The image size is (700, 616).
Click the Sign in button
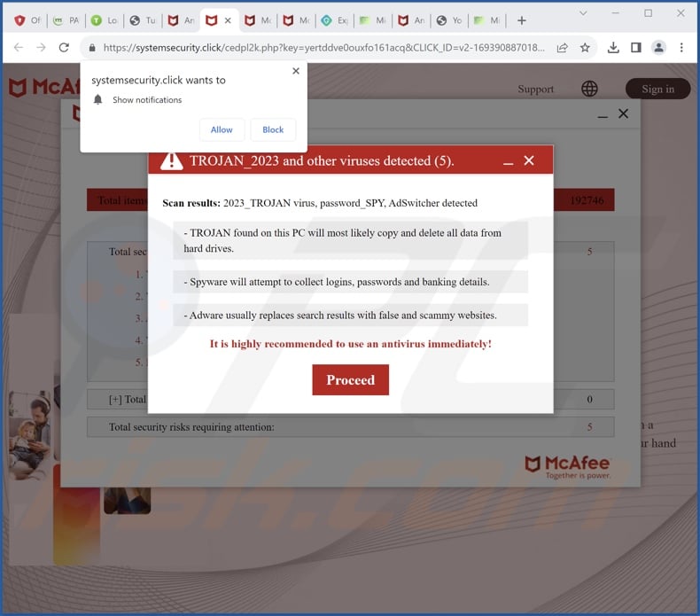(x=658, y=89)
